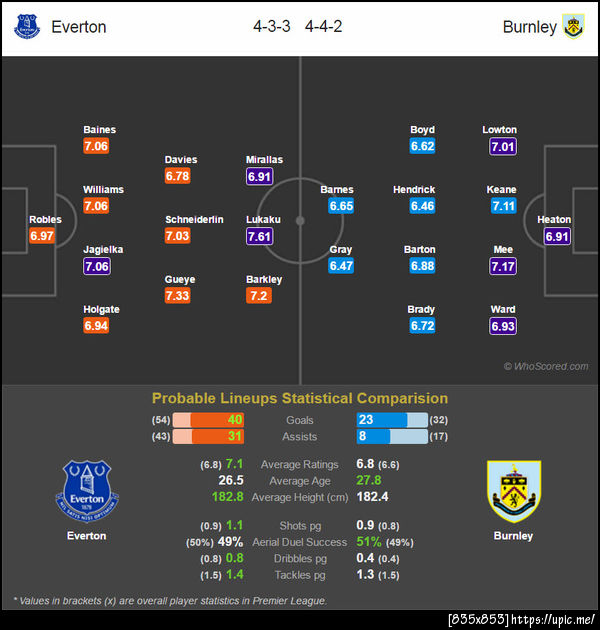Click Barton's 6.88 rating badge
This screenshot has height=630, width=600.
tap(422, 267)
